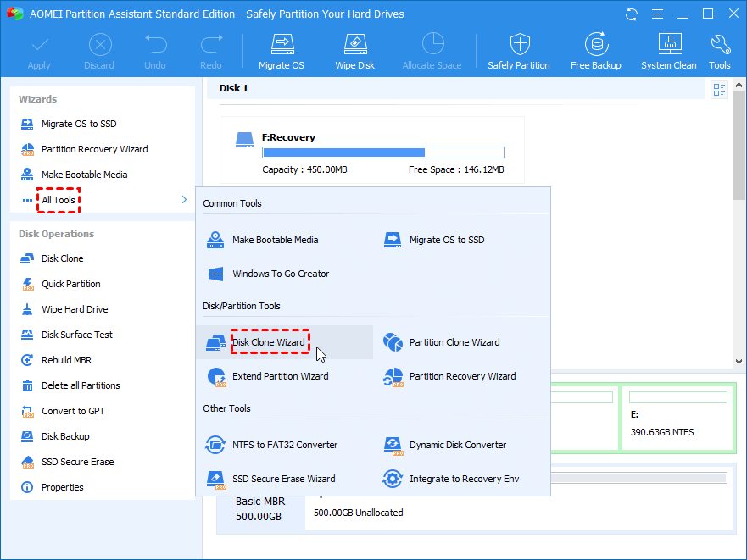Open the System Clean tool
Viewport: 747px width, 560px height.
point(668,51)
